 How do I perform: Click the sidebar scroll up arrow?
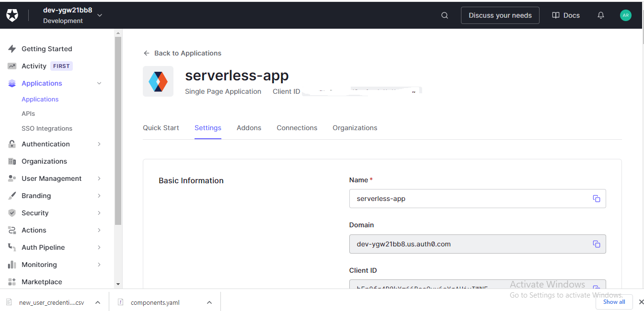tap(118, 33)
